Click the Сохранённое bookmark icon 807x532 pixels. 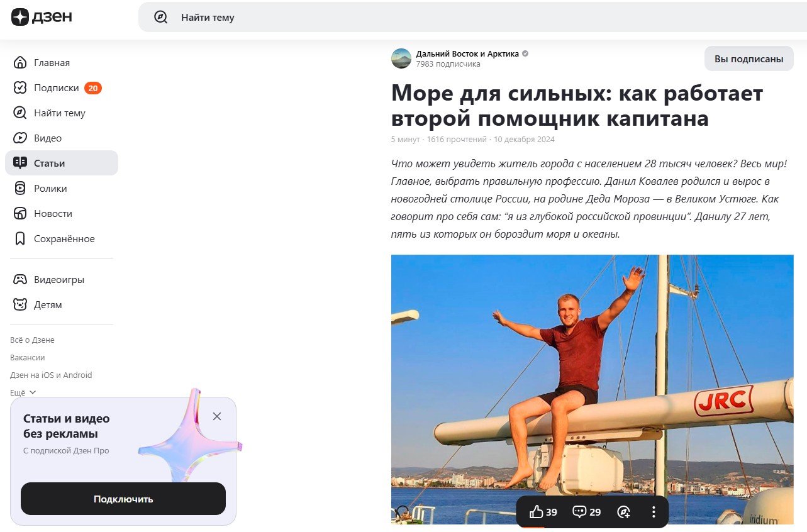click(x=20, y=239)
